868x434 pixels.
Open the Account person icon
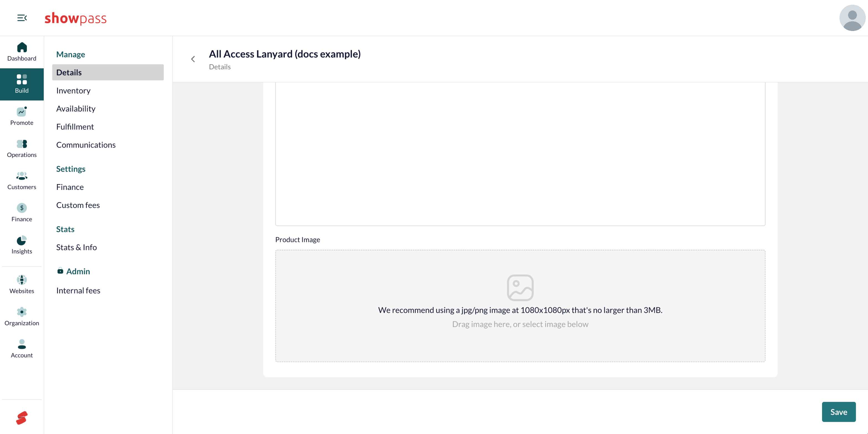22,344
